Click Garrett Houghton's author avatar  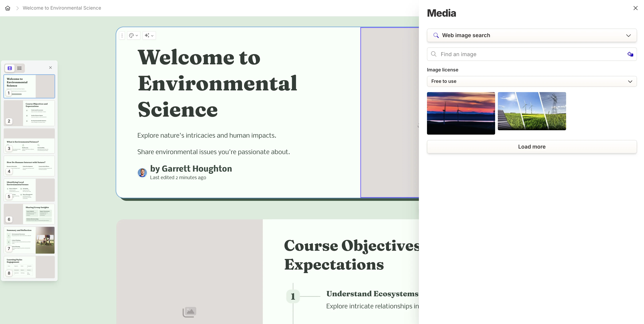[x=142, y=172]
